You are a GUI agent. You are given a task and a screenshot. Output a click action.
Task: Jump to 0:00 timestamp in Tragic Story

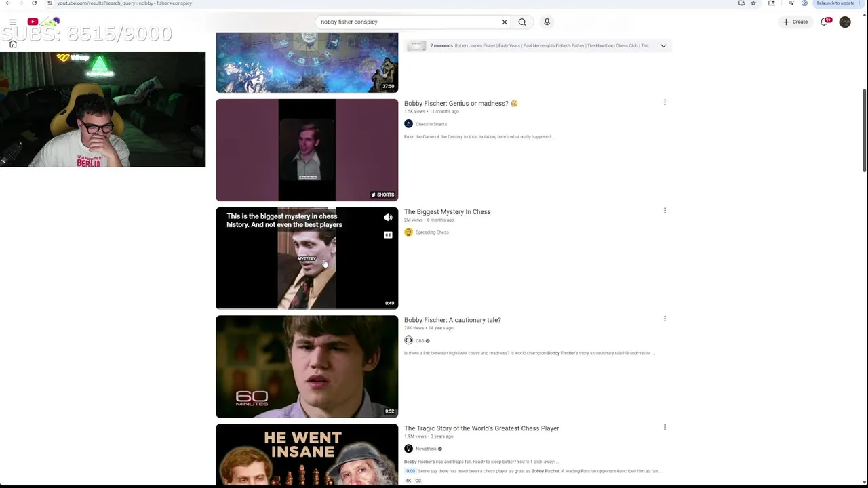tap(410, 471)
